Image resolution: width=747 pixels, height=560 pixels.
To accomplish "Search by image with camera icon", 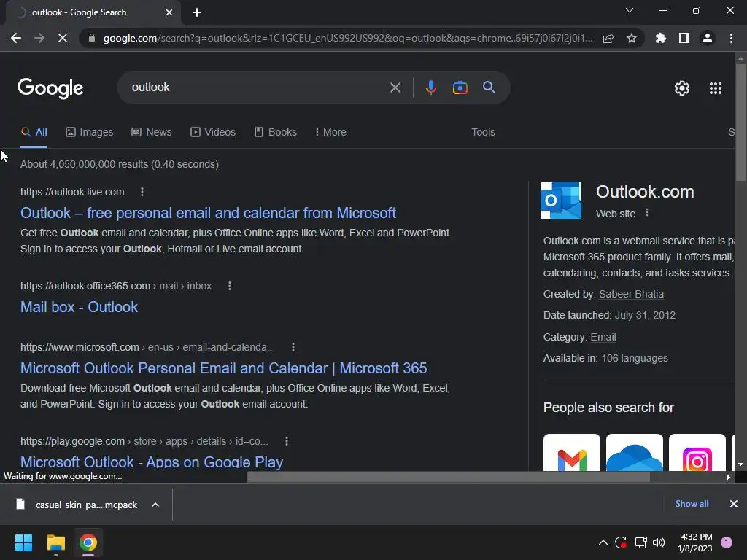I will pyautogui.click(x=460, y=87).
